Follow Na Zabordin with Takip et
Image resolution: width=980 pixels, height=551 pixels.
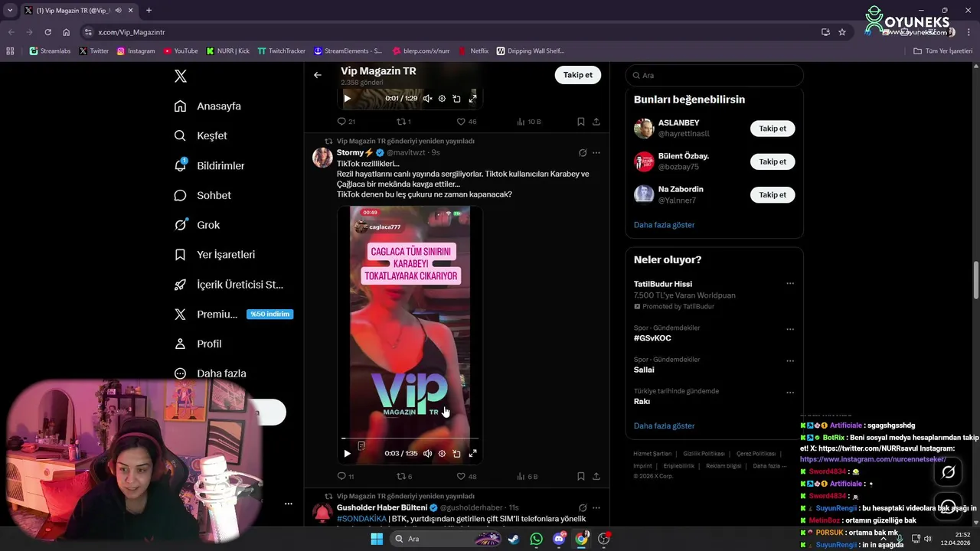click(773, 195)
